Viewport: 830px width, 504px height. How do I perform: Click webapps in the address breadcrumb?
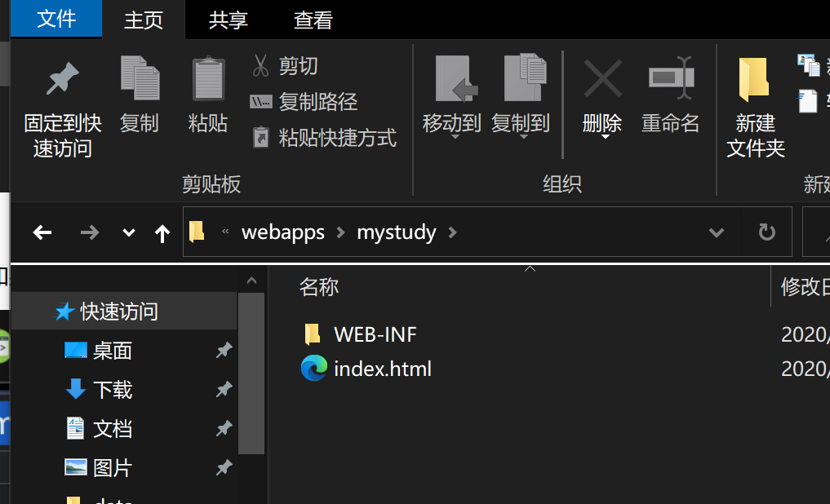[283, 232]
